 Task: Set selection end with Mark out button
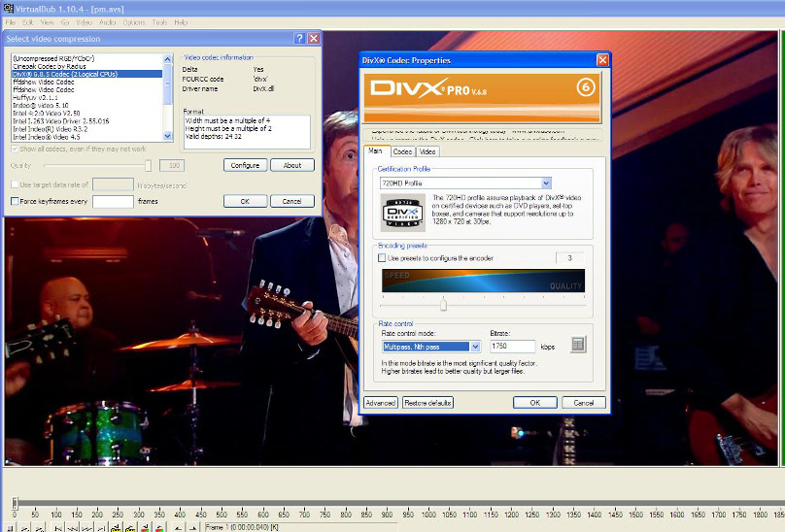192,527
